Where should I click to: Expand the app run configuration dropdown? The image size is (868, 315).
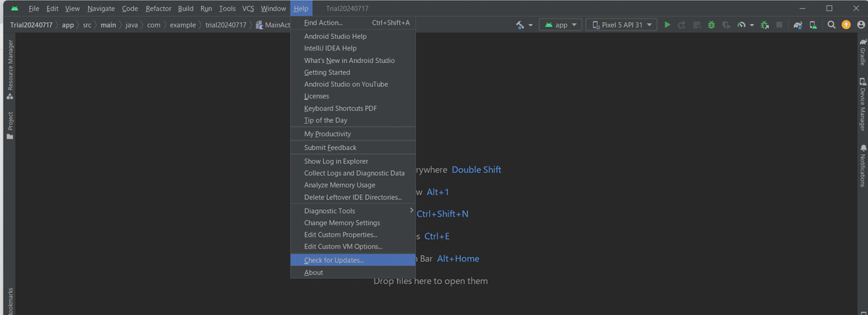(561, 25)
